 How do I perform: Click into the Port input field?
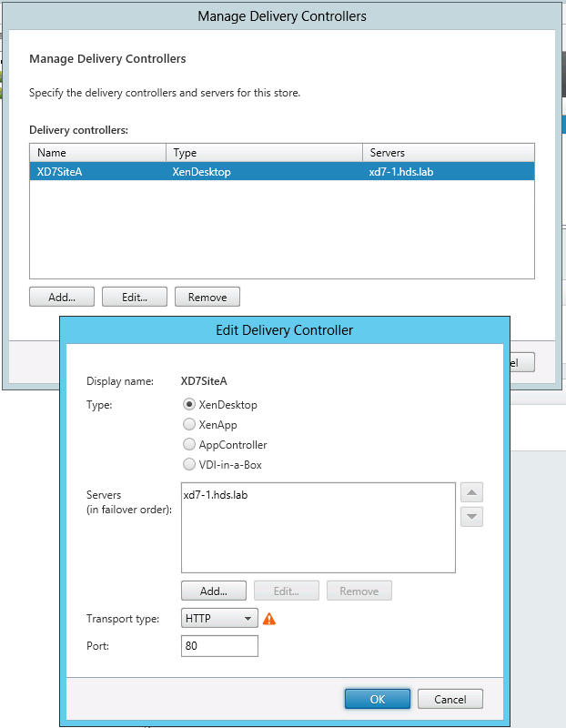click(219, 646)
